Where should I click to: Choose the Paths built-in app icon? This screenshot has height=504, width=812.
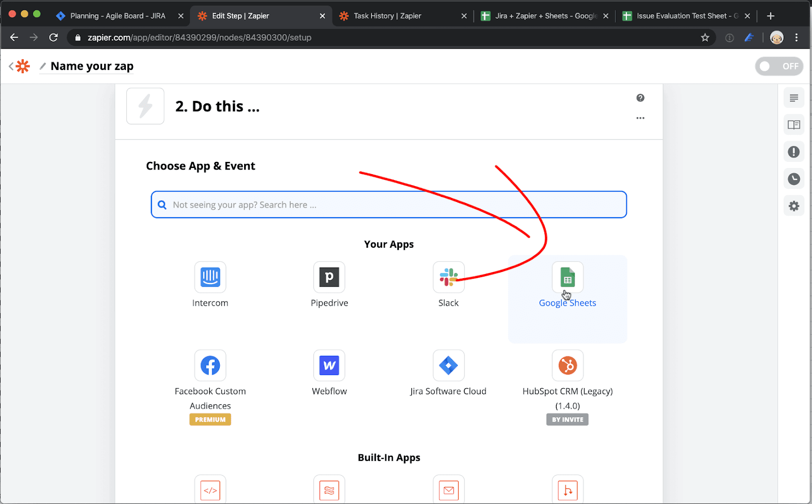[567, 490]
